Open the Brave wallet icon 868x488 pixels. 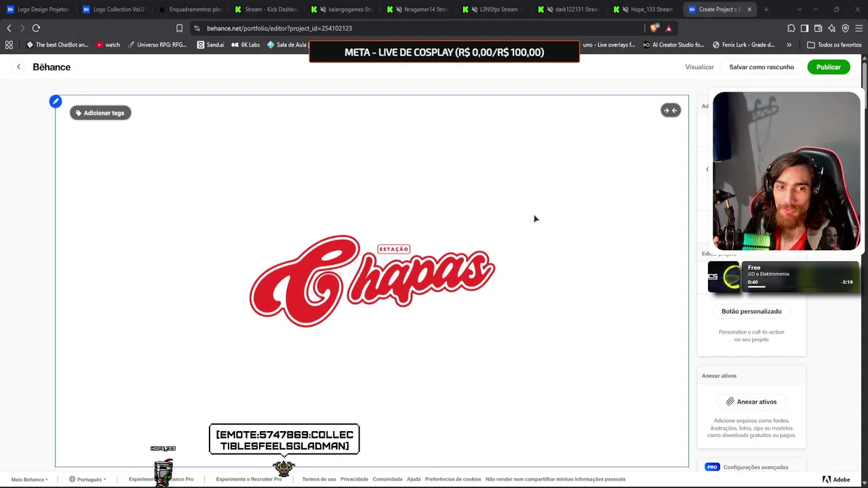tap(818, 28)
